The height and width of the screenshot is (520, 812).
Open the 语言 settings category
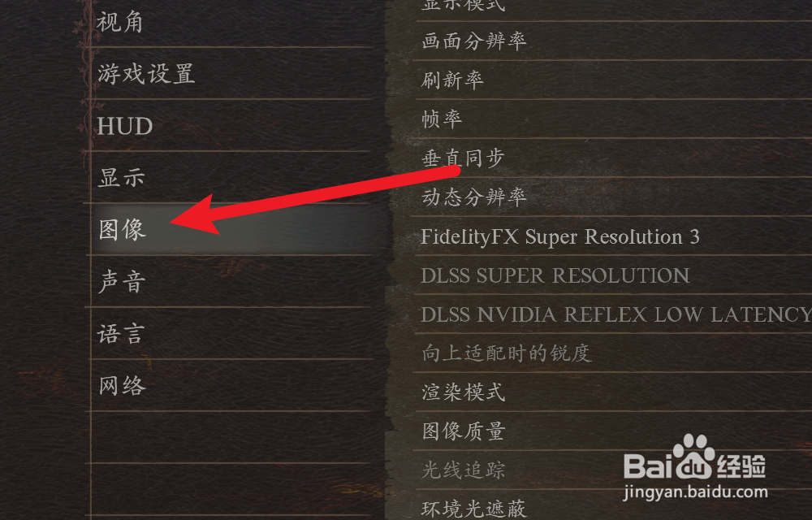(x=231, y=334)
